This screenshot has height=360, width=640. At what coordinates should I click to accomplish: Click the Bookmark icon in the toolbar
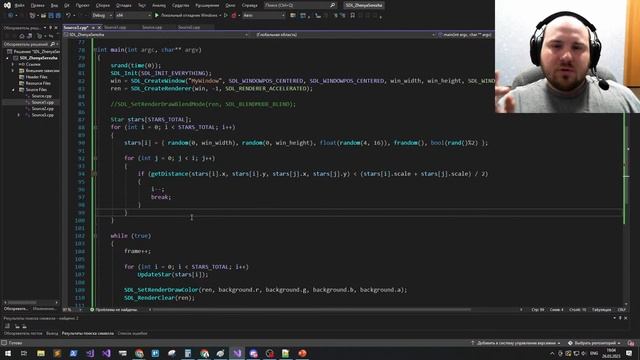point(352,16)
